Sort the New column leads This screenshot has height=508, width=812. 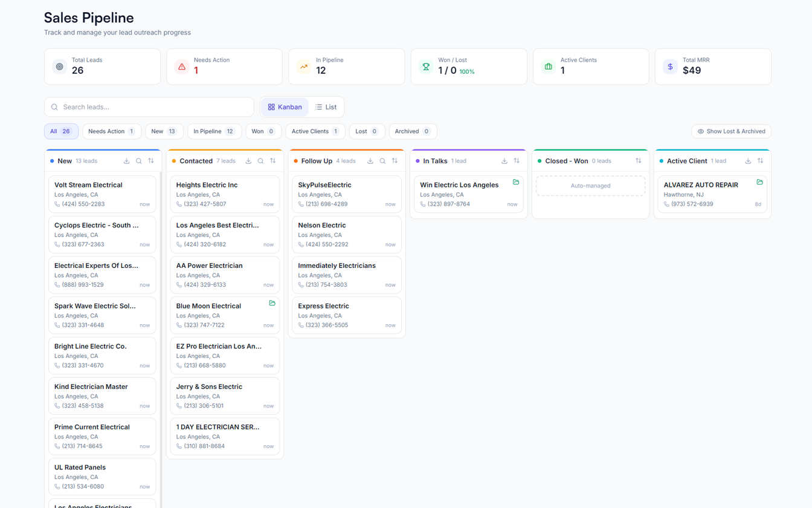pos(151,161)
